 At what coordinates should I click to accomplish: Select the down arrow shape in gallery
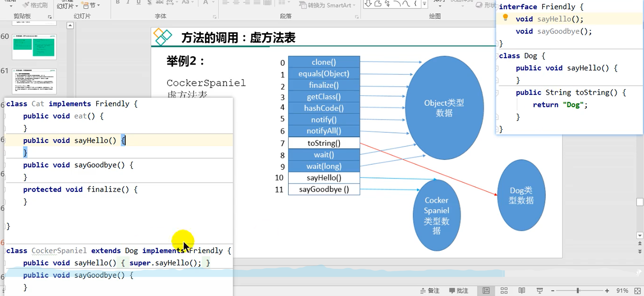tap(368, 4)
